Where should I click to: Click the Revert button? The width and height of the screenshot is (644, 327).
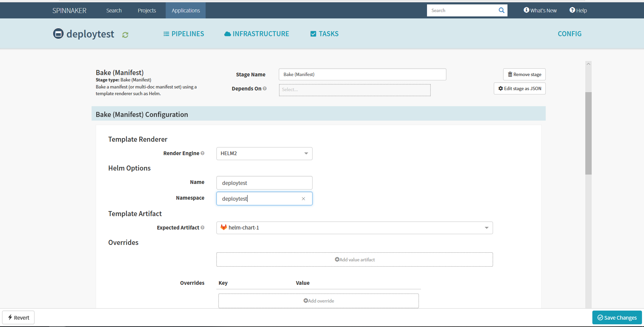tap(18, 318)
